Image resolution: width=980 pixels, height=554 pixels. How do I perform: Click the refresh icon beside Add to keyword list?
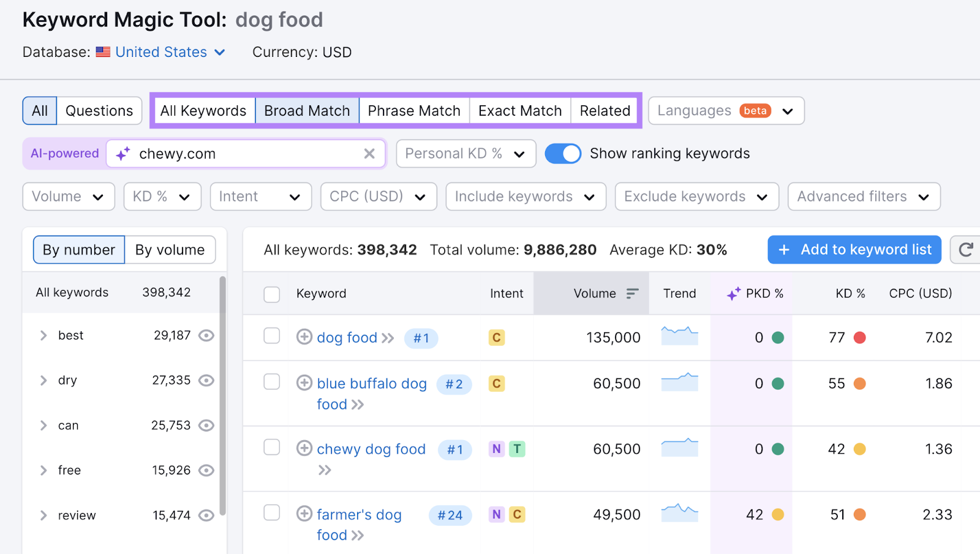[966, 249]
